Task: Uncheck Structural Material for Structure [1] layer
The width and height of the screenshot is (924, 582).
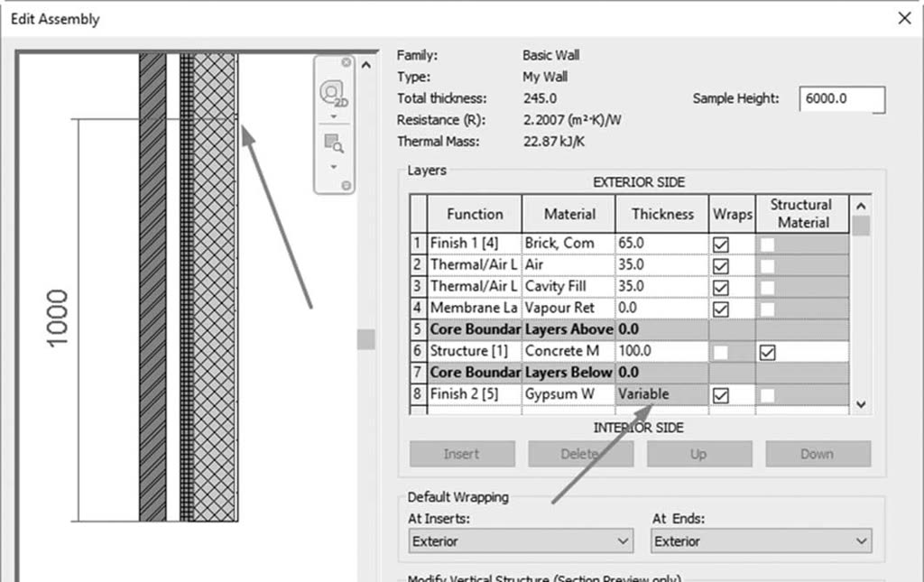Action: tap(767, 352)
